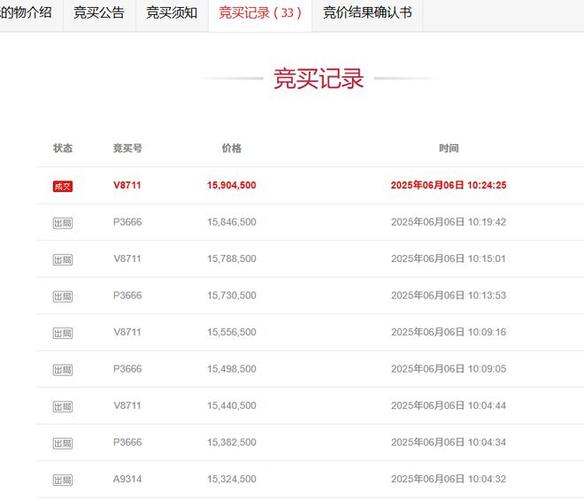Click the price 15,498,500
Viewport: 584px width, 500px height.
232,369
